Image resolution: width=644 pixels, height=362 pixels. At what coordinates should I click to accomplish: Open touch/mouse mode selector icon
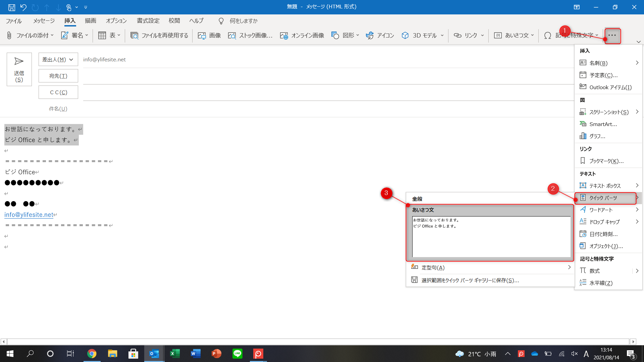[x=69, y=7]
